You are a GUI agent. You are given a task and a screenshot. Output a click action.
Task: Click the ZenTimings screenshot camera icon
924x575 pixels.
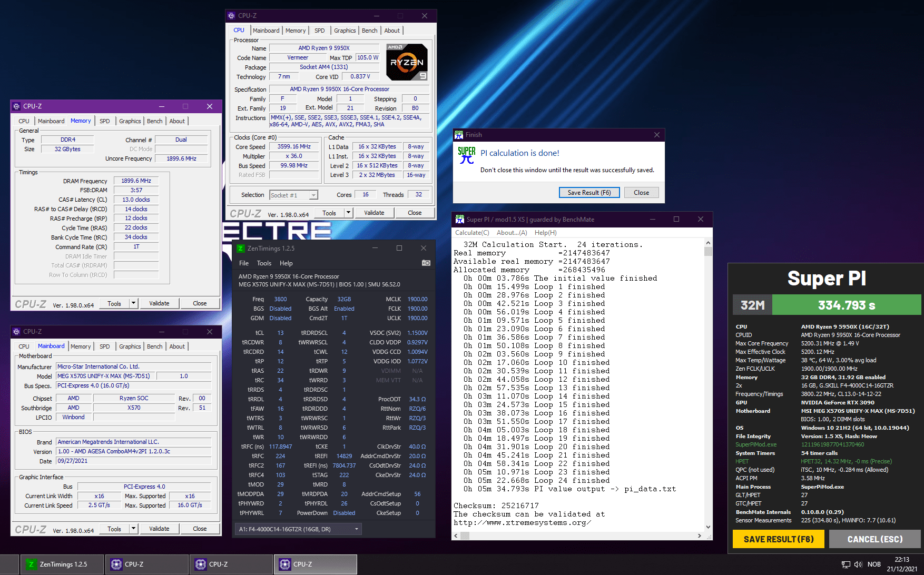pyautogui.click(x=426, y=263)
